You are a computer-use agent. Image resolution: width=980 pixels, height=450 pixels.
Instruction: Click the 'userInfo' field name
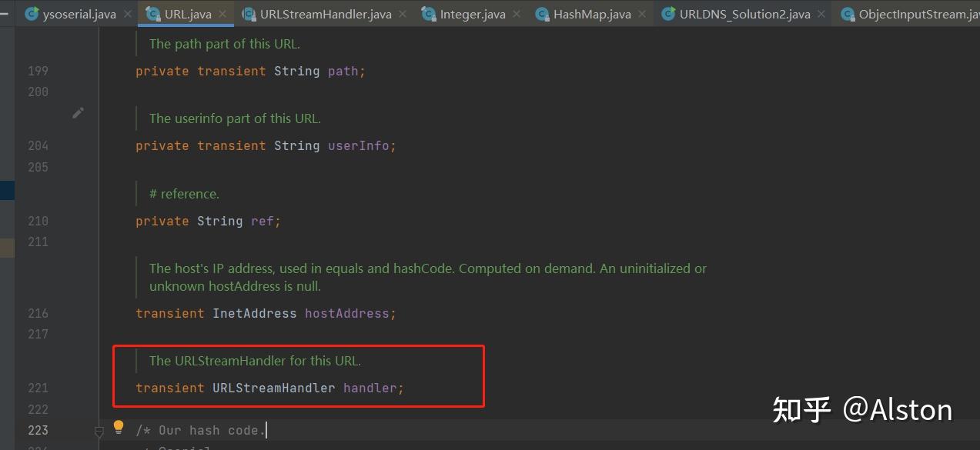click(359, 145)
